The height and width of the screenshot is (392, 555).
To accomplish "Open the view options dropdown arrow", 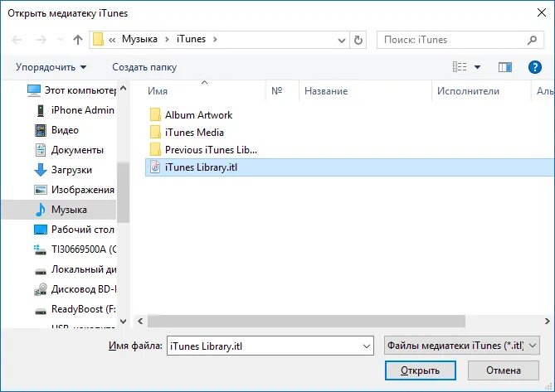I will point(477,67).
